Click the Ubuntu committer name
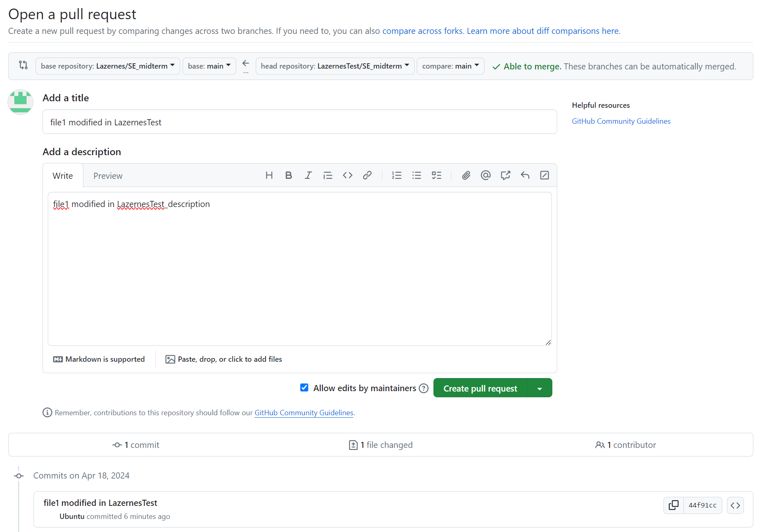The width and height of the screenshot is (766, 532). pyautogui.click(x=72, y=516)
